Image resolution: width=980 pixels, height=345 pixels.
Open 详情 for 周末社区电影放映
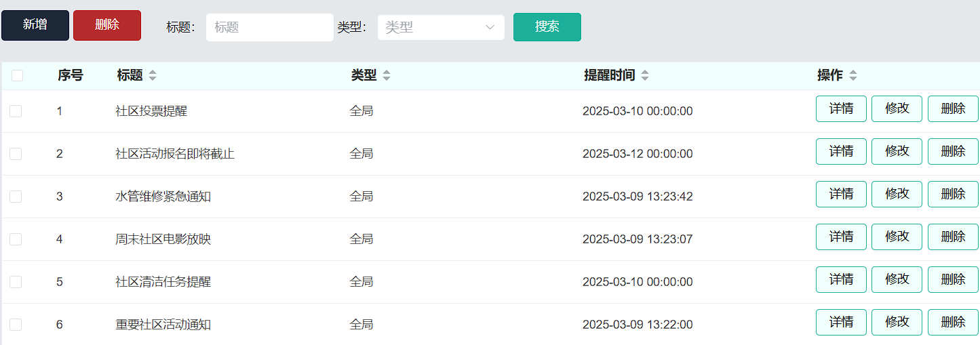(x=841, y=237)
